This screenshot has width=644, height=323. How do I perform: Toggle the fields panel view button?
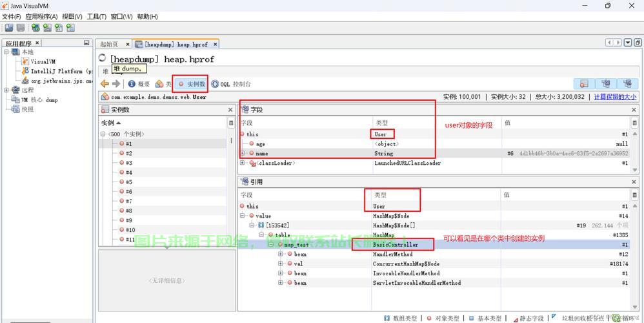coord(606,83)
